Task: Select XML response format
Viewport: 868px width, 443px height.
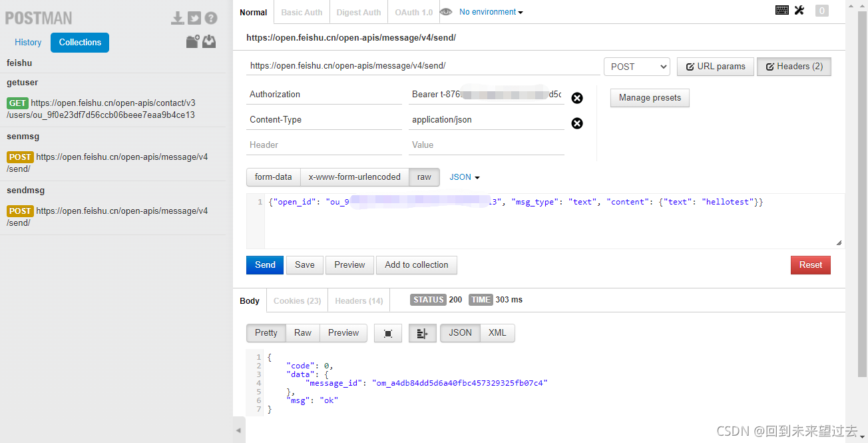Action: tap(497, 333)
